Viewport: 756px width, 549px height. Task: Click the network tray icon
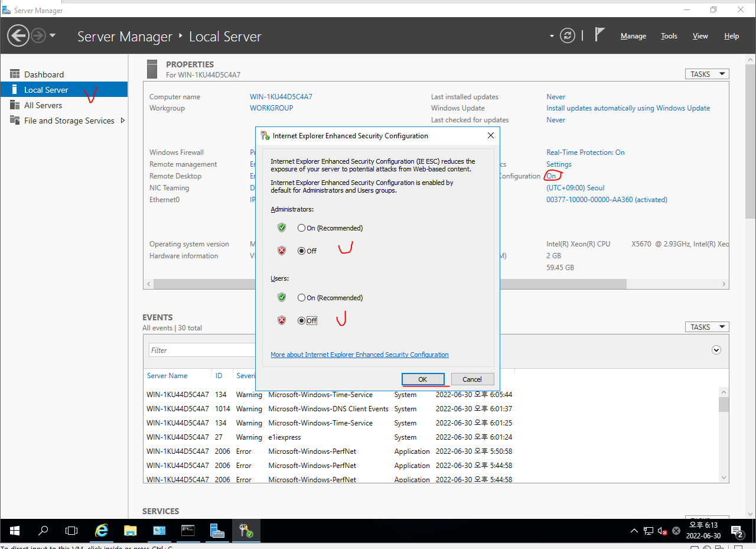point(649,531)
